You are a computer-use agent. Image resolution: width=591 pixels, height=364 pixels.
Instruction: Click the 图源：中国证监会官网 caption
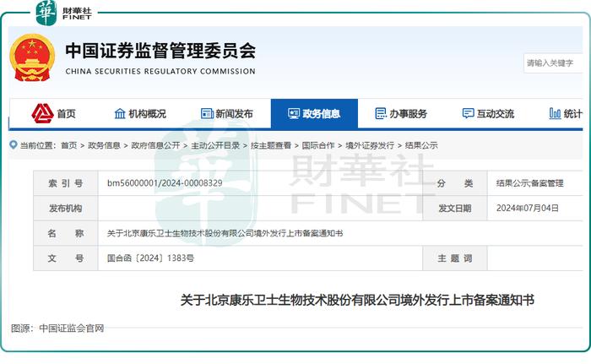pyautogui.click(x=57, y=329)
